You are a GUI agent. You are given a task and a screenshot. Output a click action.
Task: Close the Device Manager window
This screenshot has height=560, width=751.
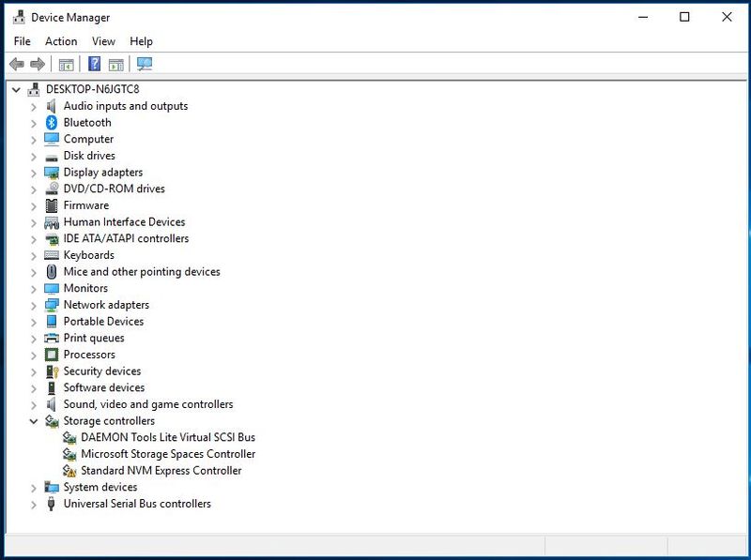click(727, 17)
